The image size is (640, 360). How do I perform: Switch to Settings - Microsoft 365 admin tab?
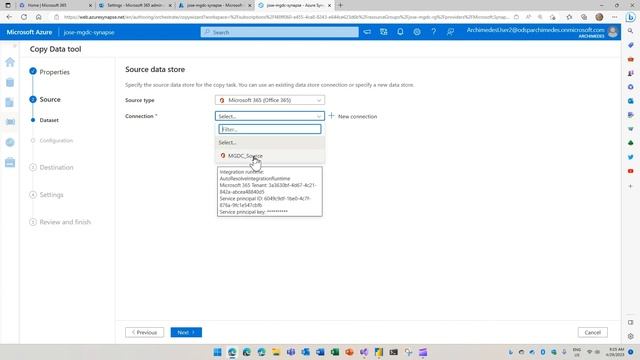135,5
